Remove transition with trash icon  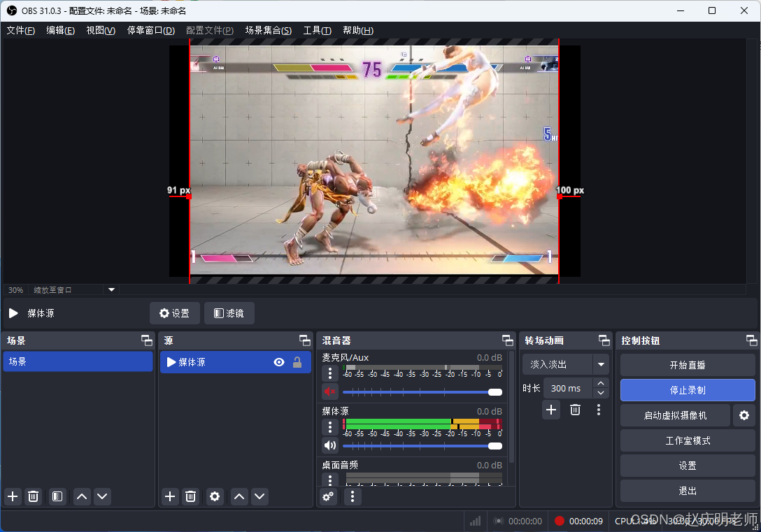(x=575, y=410)
